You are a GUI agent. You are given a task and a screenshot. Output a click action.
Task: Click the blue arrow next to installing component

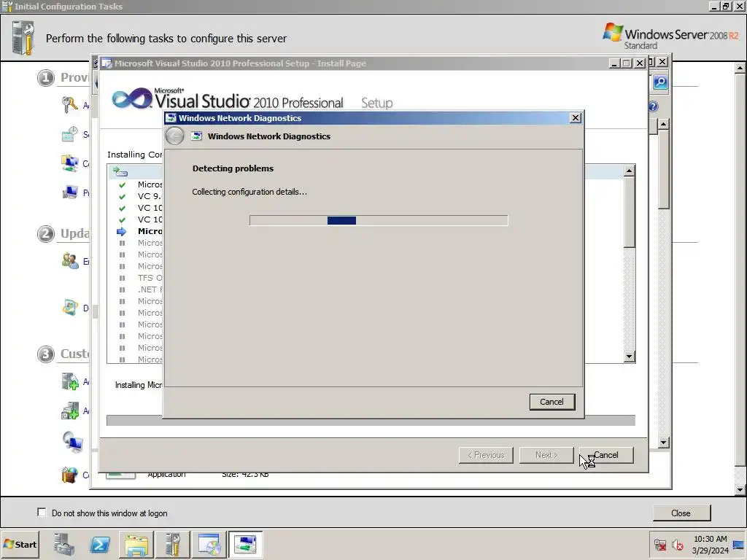122,231
